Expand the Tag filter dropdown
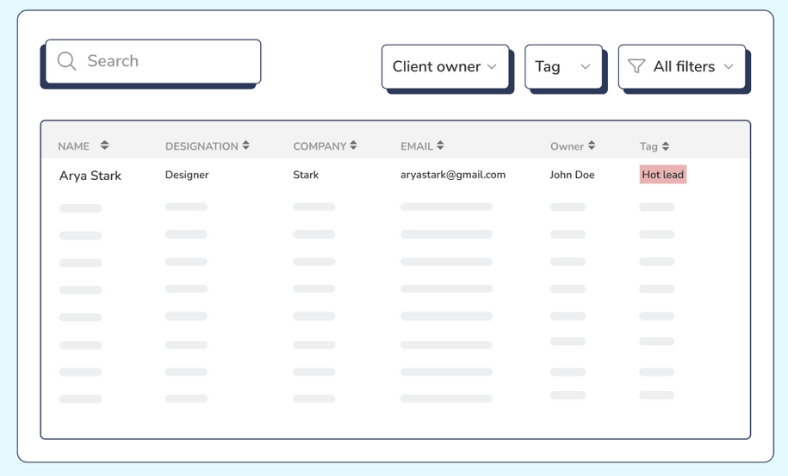 (x=563, y=66)
